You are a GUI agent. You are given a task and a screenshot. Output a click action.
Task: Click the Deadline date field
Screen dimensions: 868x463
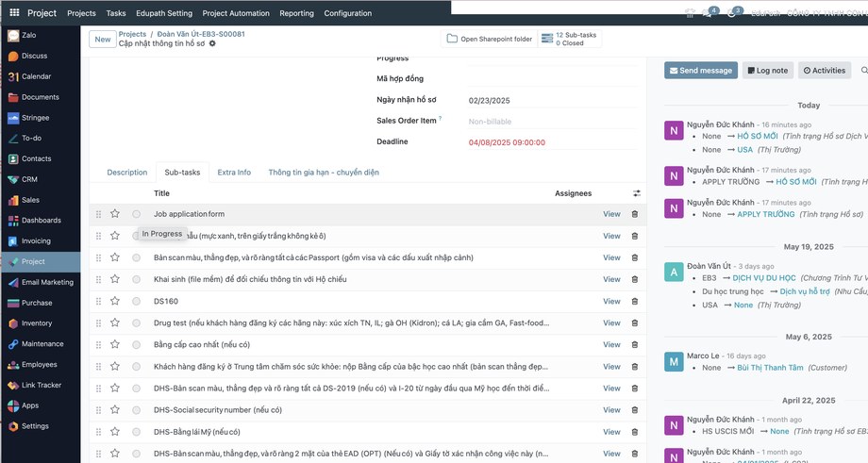[x=553, y=142]
